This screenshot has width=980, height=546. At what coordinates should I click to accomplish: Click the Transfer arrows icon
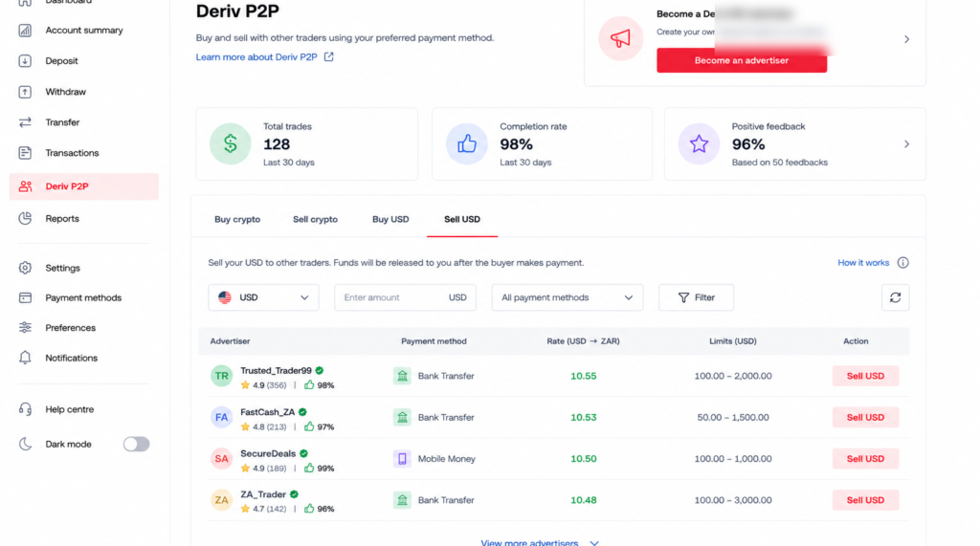(25, 122)
